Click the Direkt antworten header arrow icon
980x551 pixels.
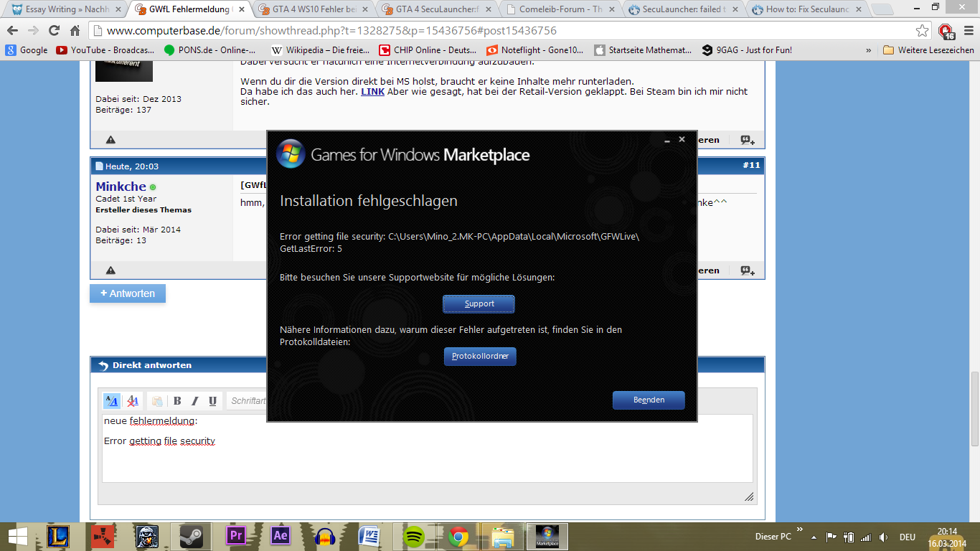coord(103,365)
